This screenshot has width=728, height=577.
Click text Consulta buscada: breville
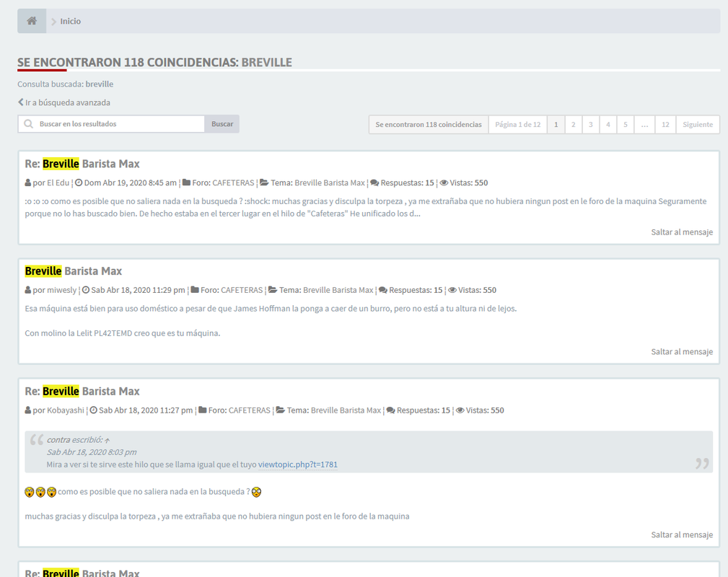pos(66,84)
